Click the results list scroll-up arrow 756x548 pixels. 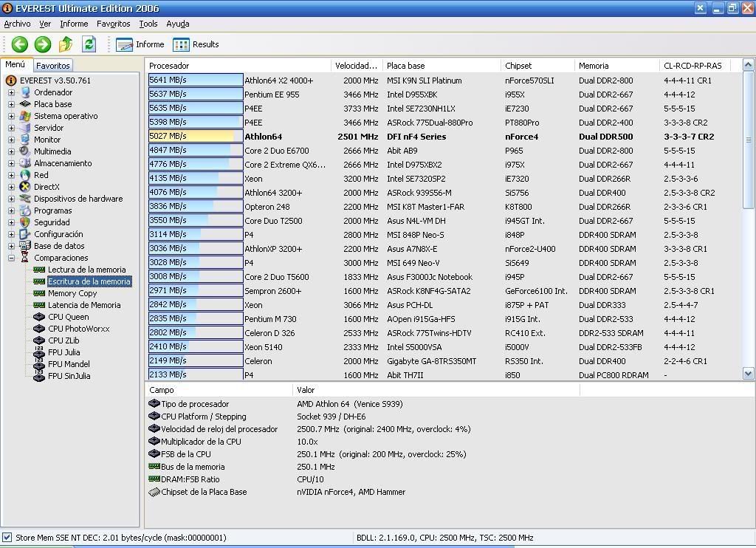click(749, 65)
